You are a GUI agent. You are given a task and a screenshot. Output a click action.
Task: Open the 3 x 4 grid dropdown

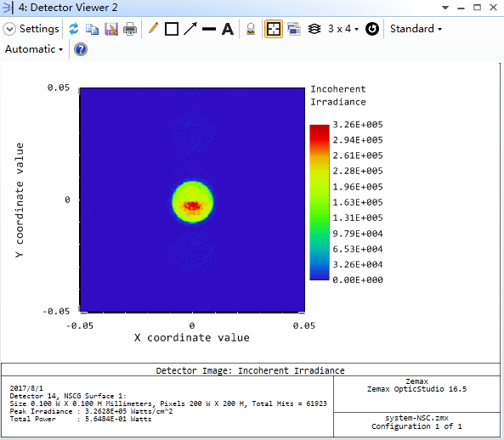click(x=343, y=29)
